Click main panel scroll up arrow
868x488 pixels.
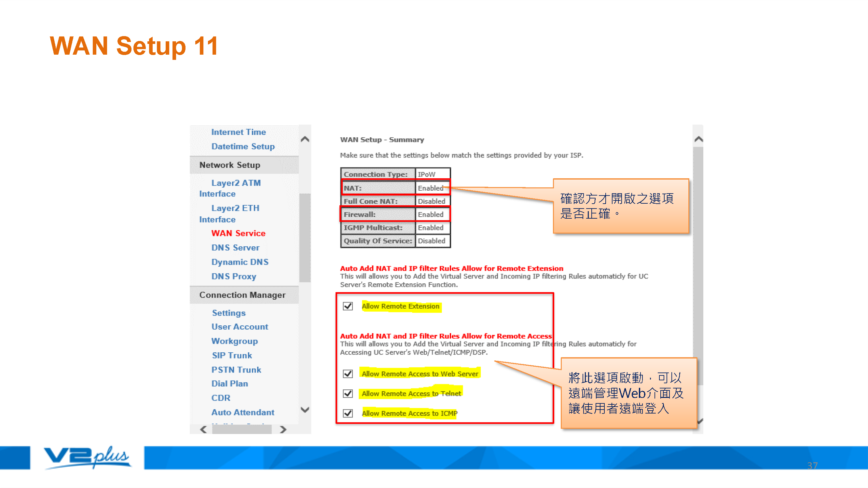click(x=698, y=139)
